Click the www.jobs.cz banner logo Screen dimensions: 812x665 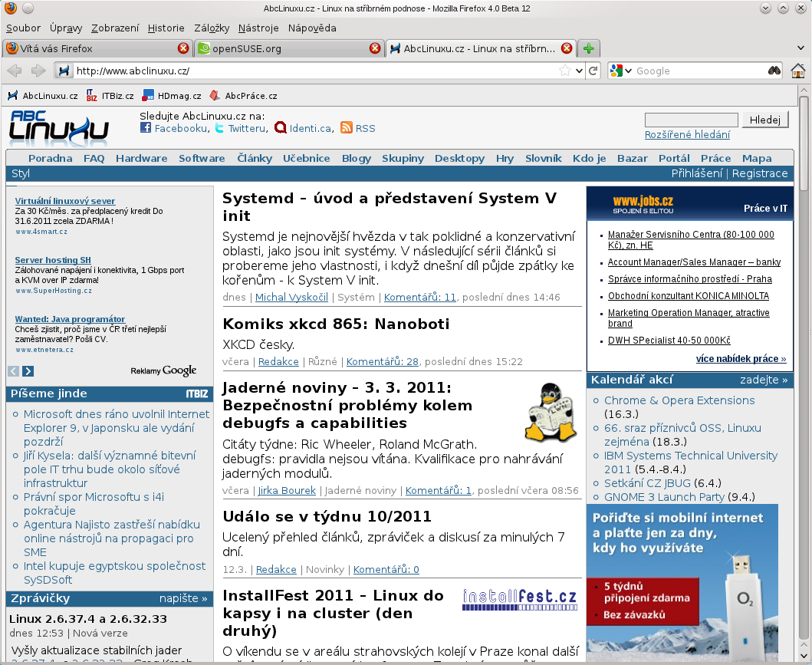tap(643, 205)
